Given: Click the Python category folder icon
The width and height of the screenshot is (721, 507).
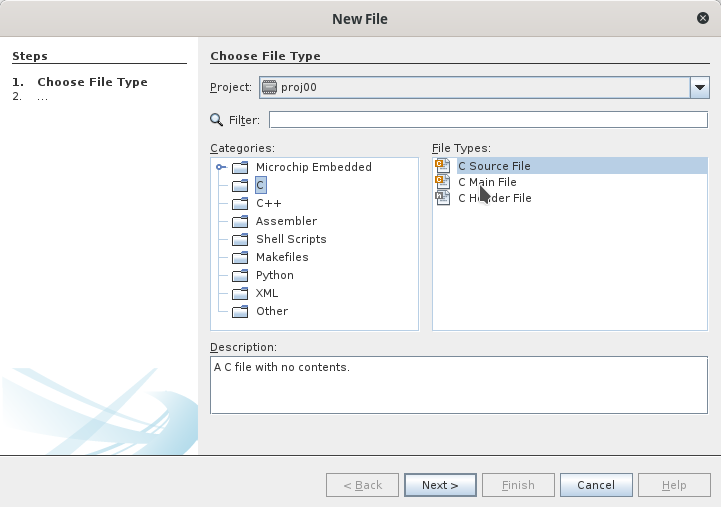Looking at the screenshot, I should click(x=240, y=275).
